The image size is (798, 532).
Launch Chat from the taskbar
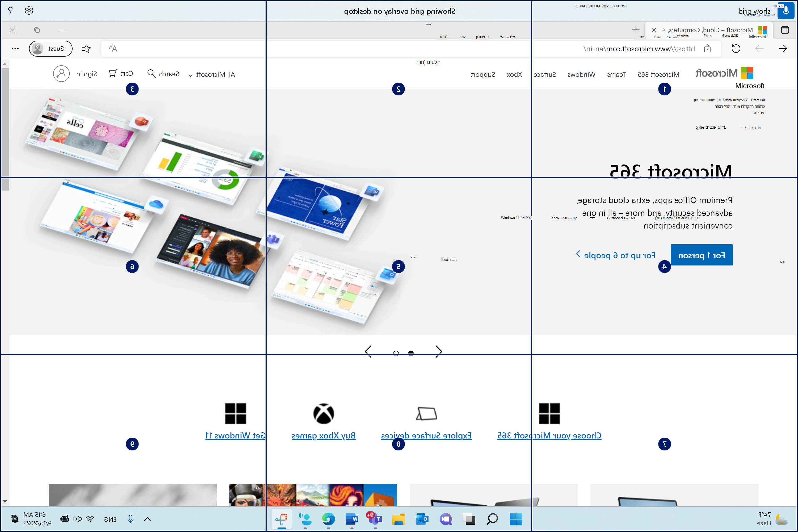446,519
